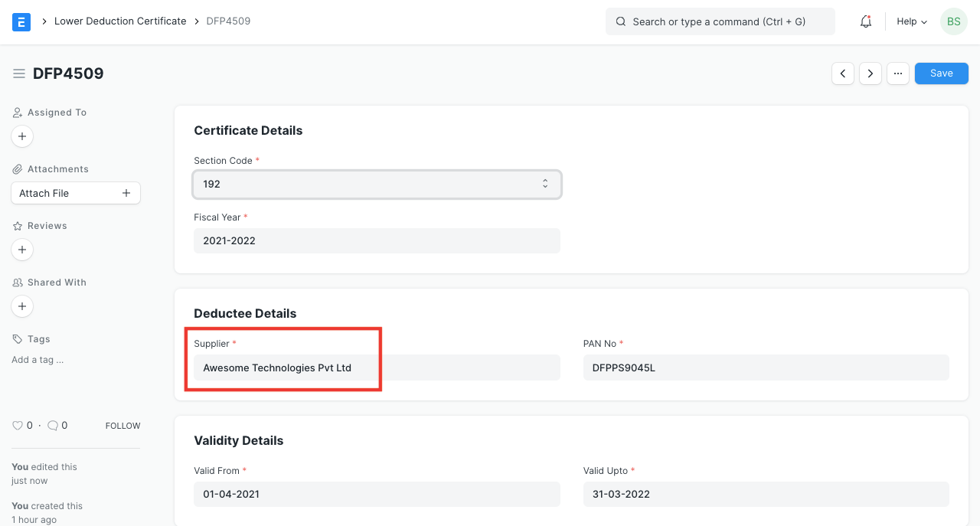
Task: Navigate to Lower Deduction Certificate breadcrumb
Action: (120, 21)
